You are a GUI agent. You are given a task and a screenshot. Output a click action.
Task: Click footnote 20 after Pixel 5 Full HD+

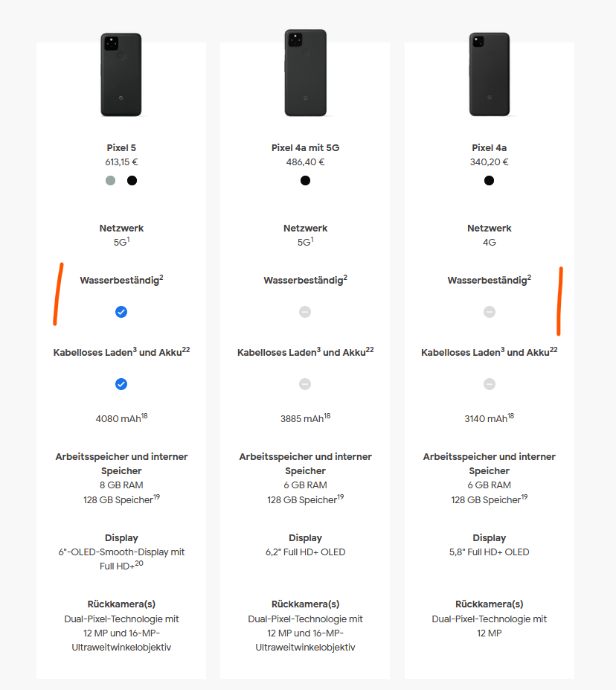point(139,563)
